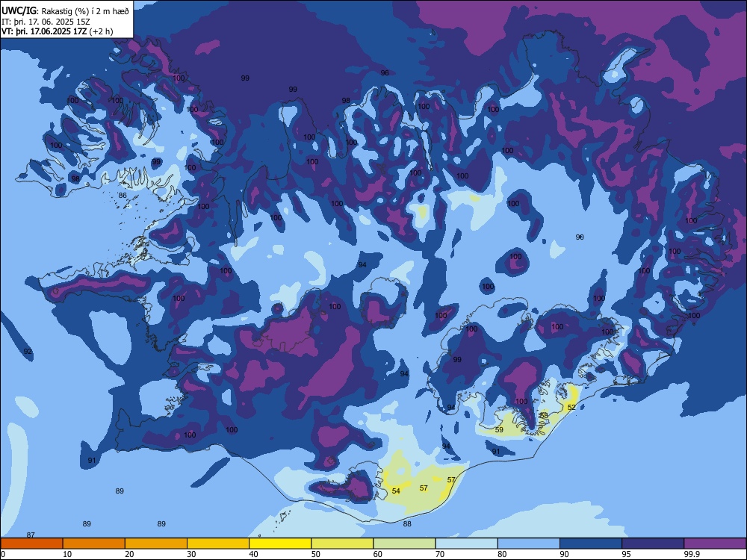This screenshot has width=747, height=560.
Task: Click the 80–90 light blue legend swatch
Action: [529, 544]
